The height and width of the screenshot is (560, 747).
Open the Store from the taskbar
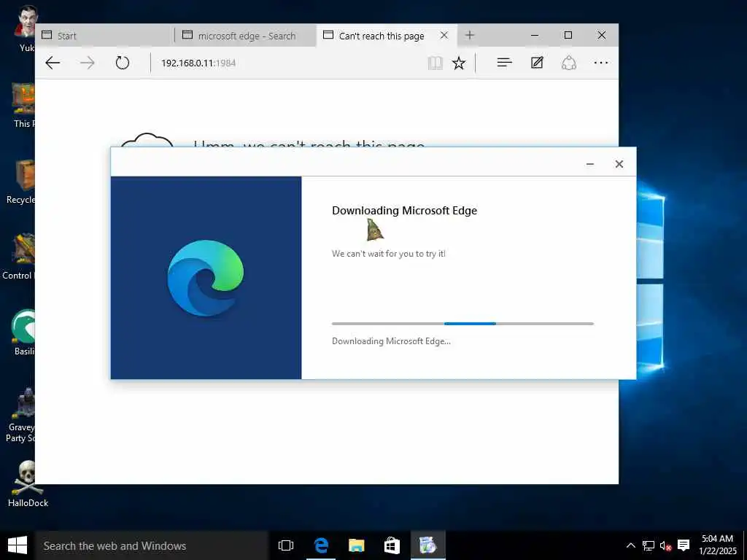392,545
